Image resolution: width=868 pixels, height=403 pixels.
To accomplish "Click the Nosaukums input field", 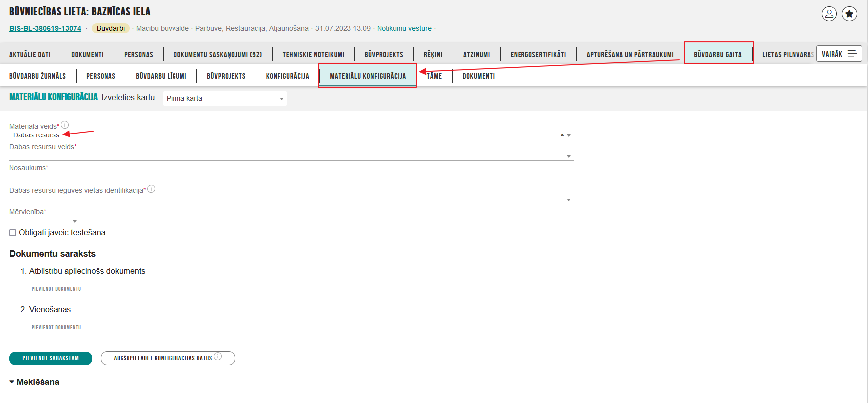I will (x=292, y=177).
